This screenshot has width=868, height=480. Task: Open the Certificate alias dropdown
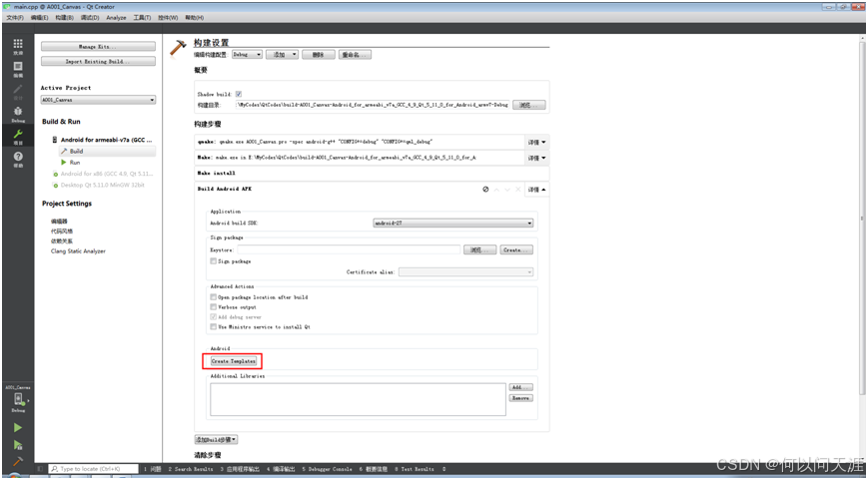(466, 272)
